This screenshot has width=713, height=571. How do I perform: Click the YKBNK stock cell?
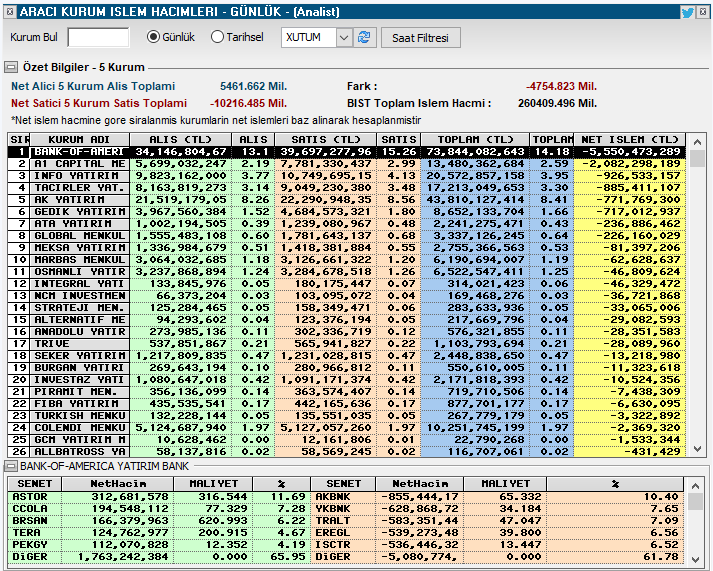(343, 509)
